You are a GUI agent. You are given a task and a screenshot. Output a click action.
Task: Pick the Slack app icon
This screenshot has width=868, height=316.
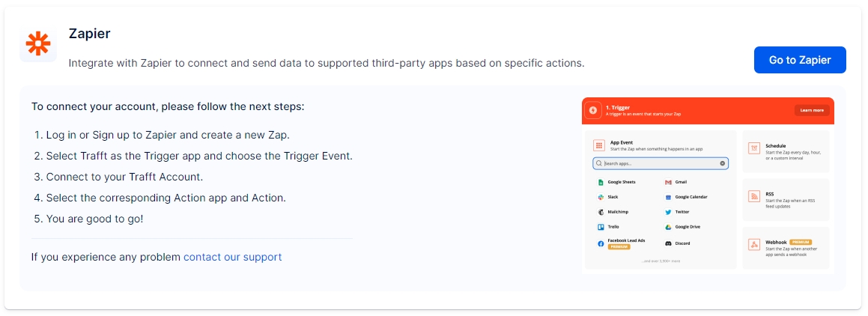coord(601,197)
